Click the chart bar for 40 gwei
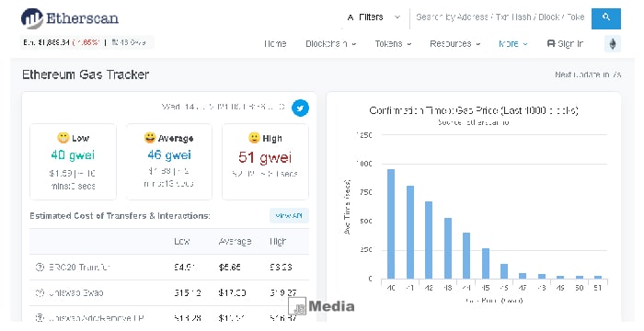 click(391, 223)
